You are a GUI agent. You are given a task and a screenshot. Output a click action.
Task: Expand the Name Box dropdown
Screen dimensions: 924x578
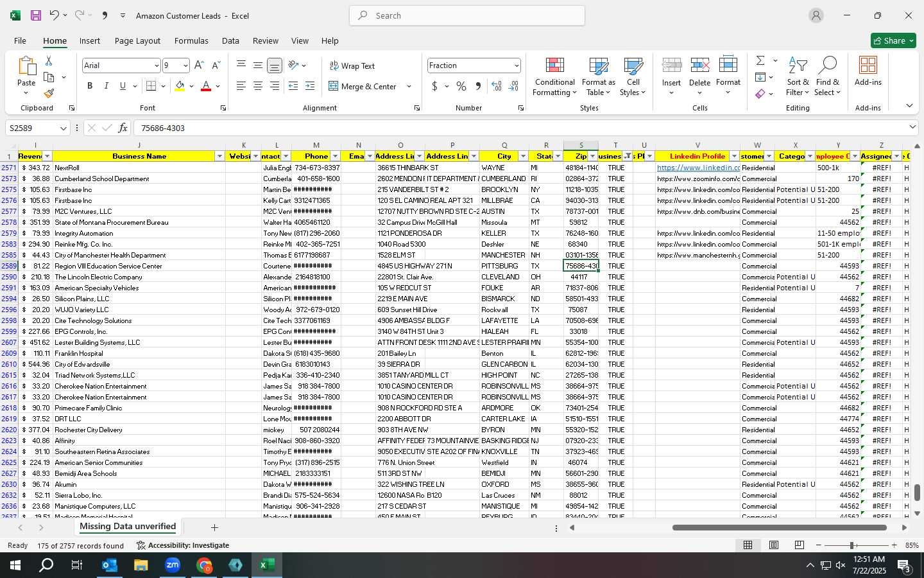coord(63,128)
